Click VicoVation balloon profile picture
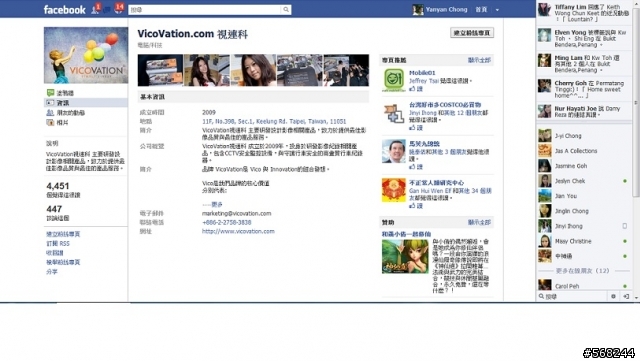This screenshot has width=640, height=361. tap(86, 55)
